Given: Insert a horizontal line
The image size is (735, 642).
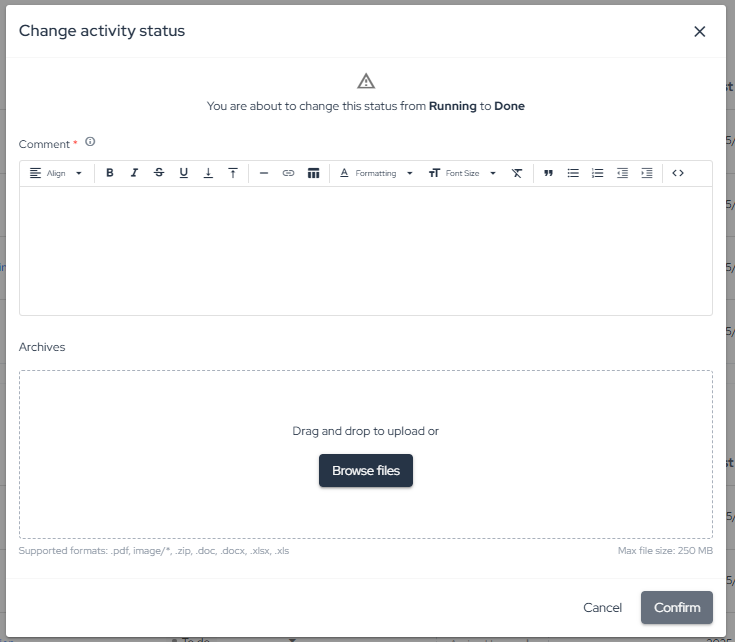Looking at the screenshot, I should (264, 173).
